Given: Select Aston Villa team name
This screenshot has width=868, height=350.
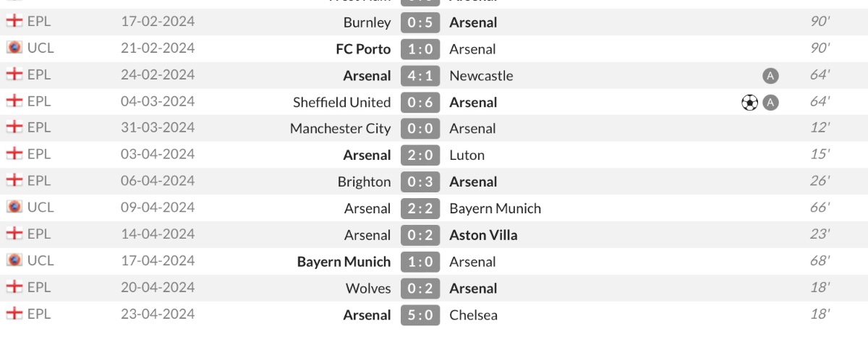Looking at the screenshot, I should pos(483,235).
